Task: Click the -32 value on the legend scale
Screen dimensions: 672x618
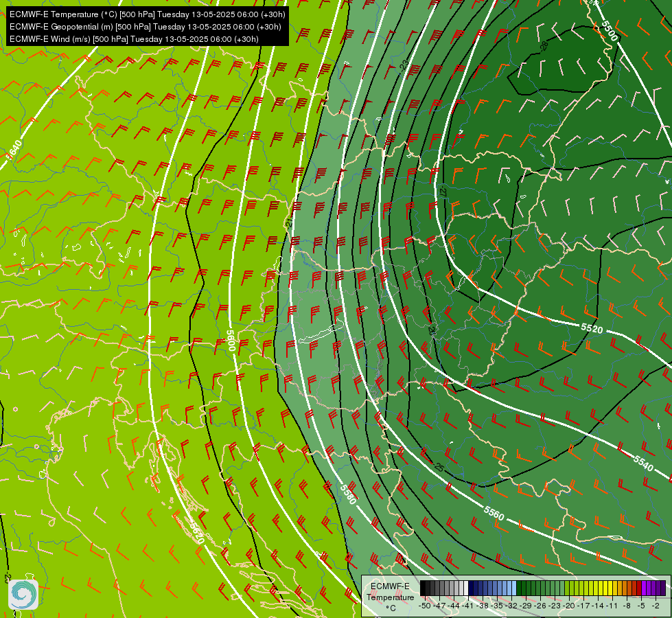Action: 511,606
